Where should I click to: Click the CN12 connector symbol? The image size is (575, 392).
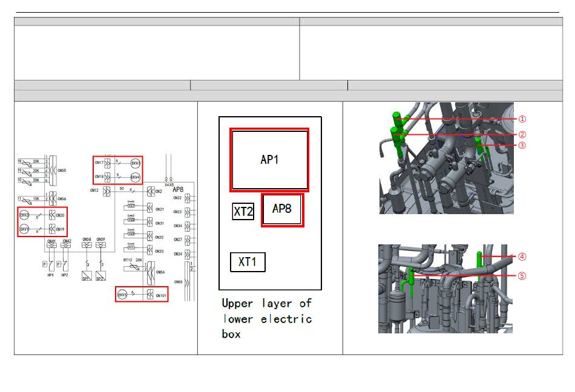click(x=107, y=191)
